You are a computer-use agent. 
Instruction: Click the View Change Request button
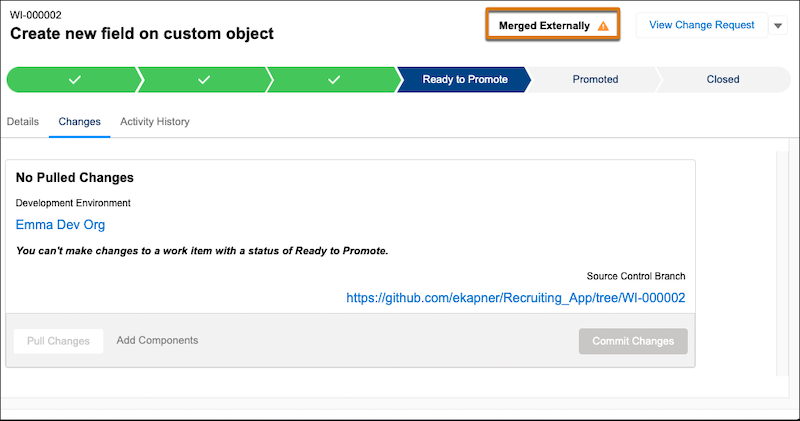[x=702, y=25]
